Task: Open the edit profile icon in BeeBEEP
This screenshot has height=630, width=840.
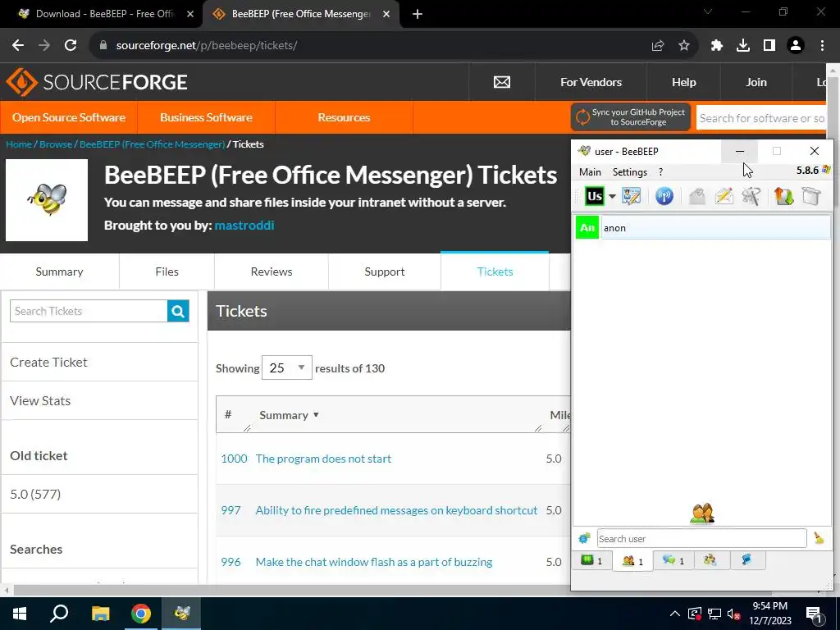Action: pyautogui.click(x=631, y=196)
